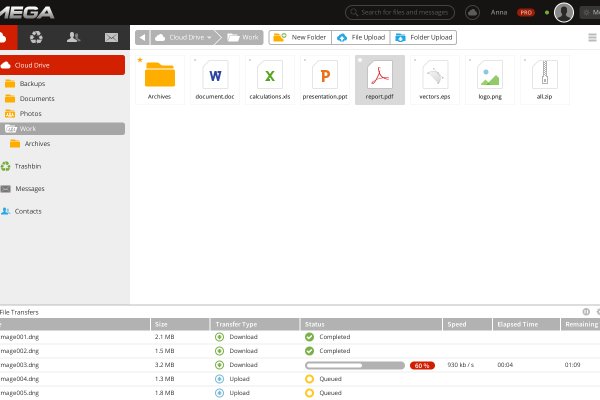The width and height of the screenshot is (600, 400).
Task: Select the Backups folder in sidebar
Action: coord(31,84)
